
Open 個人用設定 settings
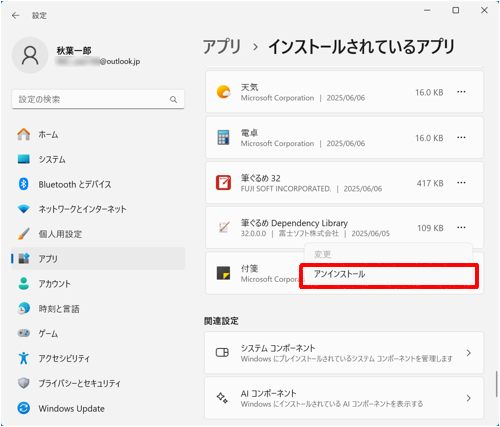(98, 234)
